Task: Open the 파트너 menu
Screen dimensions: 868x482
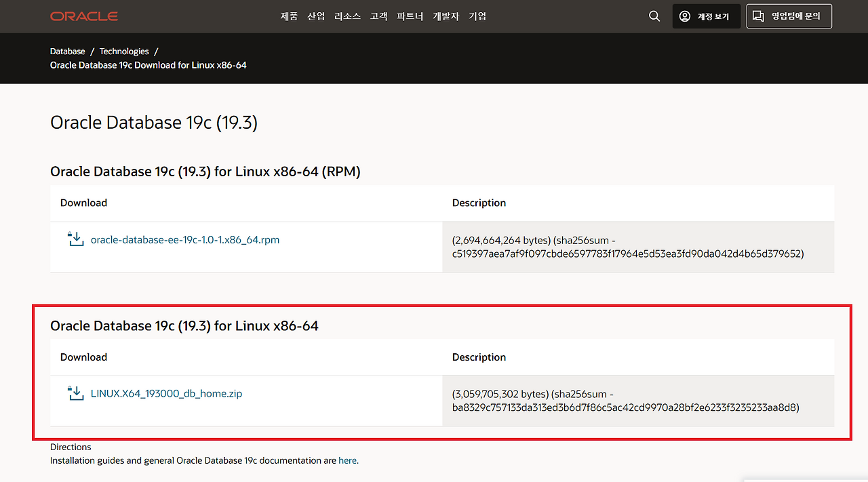Action: pyautogui.click(x=410, y=16)
